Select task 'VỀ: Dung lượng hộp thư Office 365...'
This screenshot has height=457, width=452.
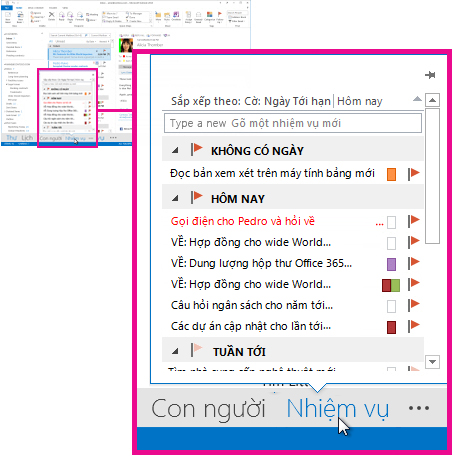click(261, 263)
